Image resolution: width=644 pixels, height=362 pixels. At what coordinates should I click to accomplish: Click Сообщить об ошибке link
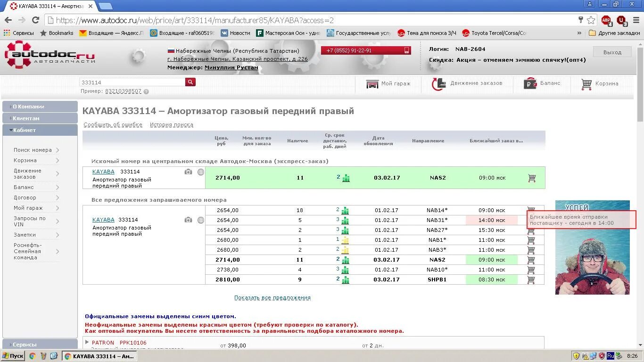[113, 125]
